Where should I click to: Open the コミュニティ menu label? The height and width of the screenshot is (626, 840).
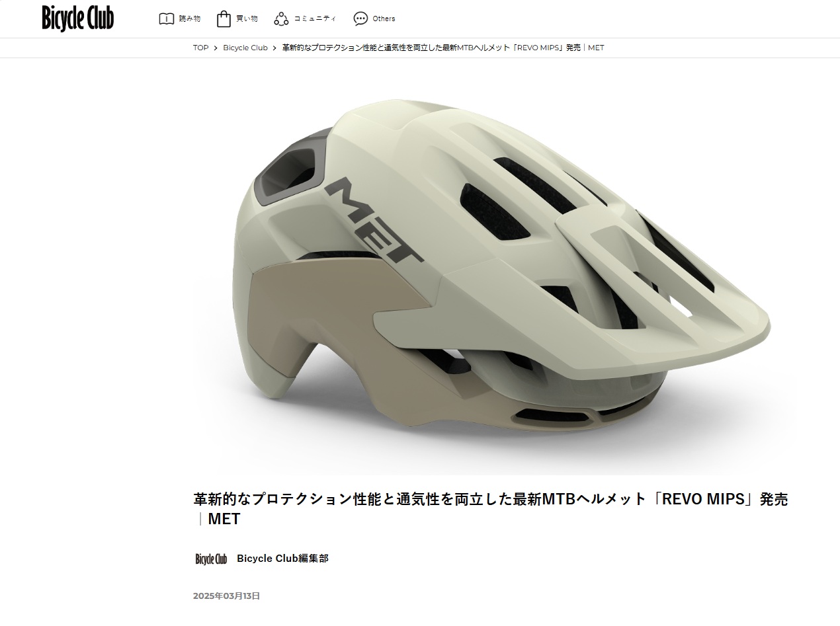click(315, 19)
